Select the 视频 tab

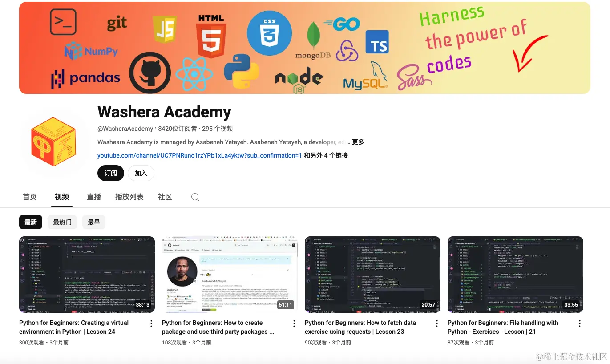point(62,197)
